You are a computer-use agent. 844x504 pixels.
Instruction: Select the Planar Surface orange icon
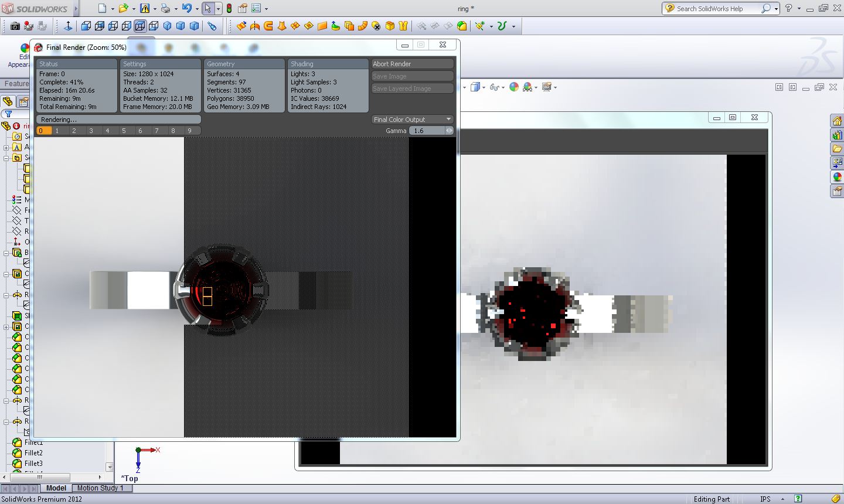[x=322, y=26]
